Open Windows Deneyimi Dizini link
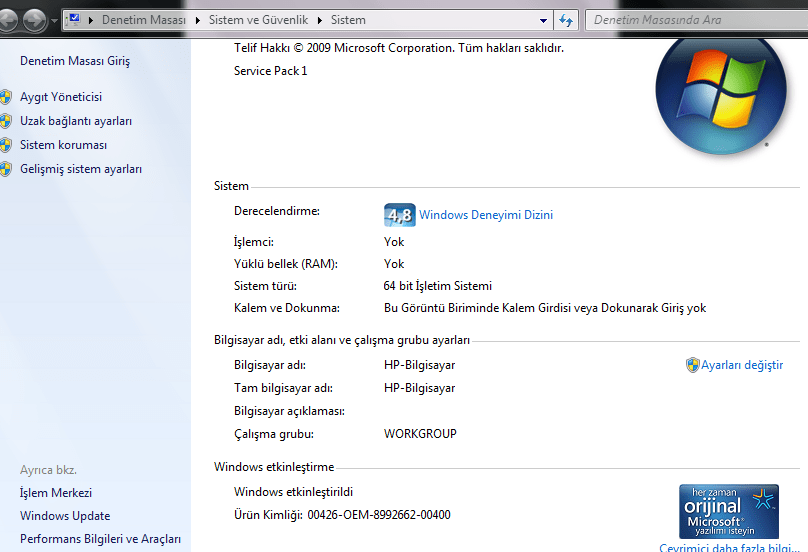 click(486, 215)
